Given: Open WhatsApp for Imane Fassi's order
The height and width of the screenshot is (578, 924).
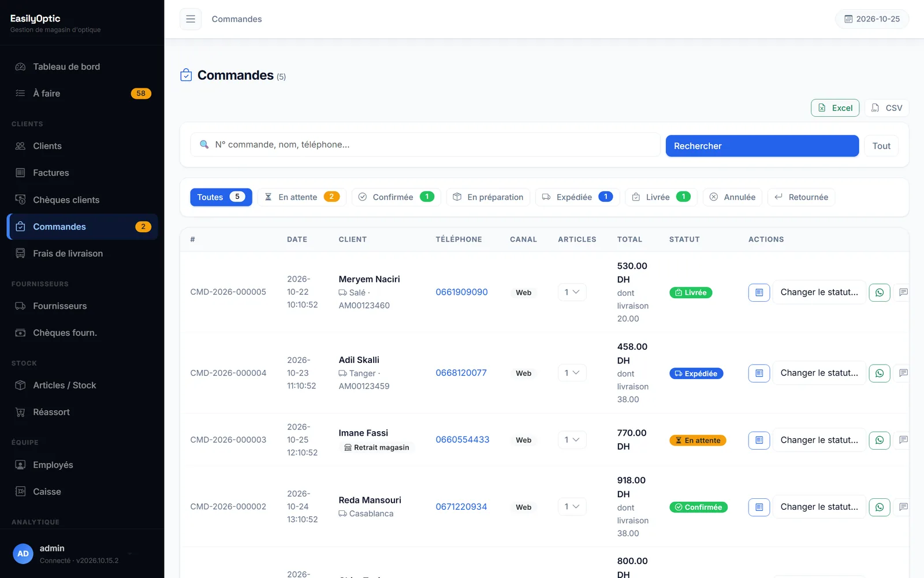Looking at the screenshot, I should pos(880,440).
